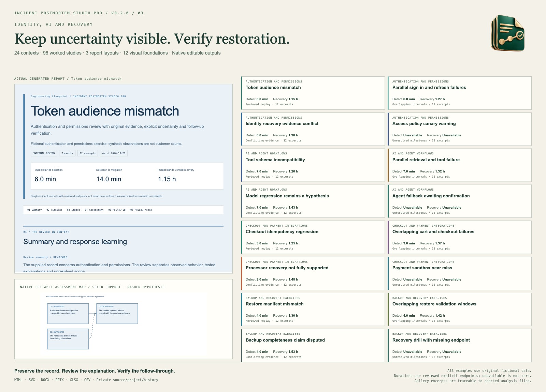
Task: Click the green document app icon
Action: pos(508,33)
